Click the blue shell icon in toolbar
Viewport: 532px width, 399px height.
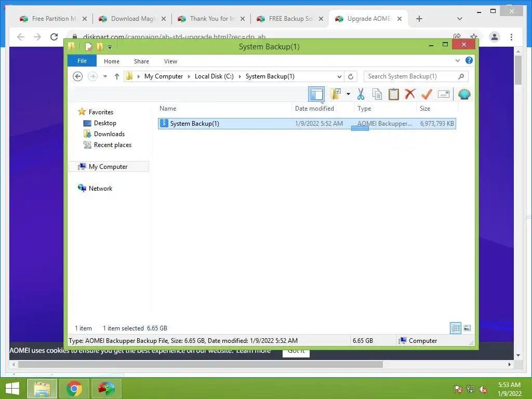[x=464, y=94]
